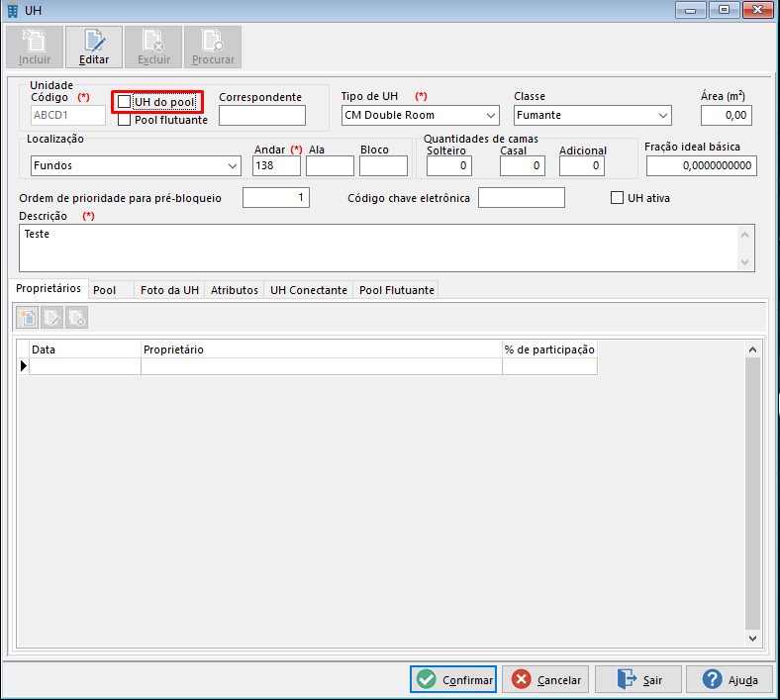Click the Casal bed quantity field
Image resolution: width=780 pixels, height=700 pixels.
point(523,165)
